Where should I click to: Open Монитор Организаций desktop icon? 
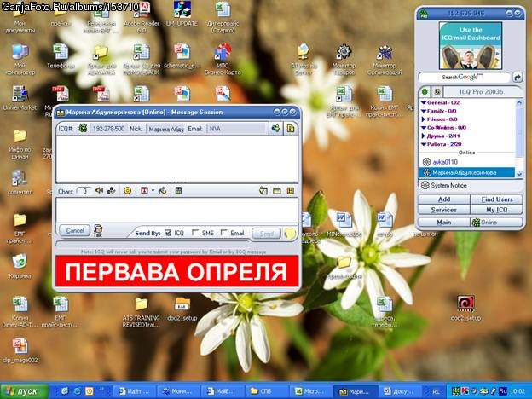(x=385, y=60)
